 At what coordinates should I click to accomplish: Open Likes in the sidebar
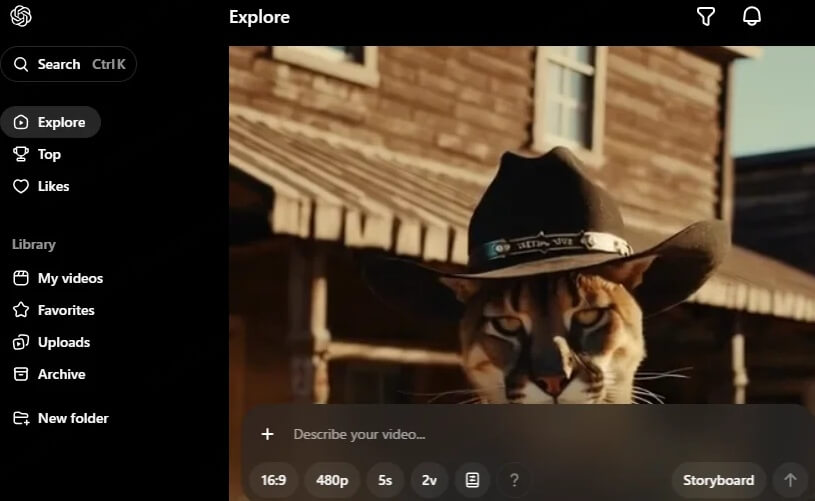(x=53, y=186)
